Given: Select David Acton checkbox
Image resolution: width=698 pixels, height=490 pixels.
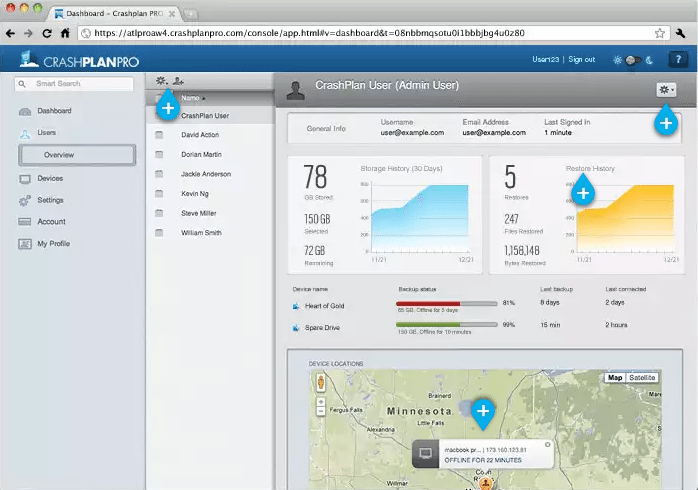Looking at the screenshot, I should pyautogui.click(x=159, y=135).
